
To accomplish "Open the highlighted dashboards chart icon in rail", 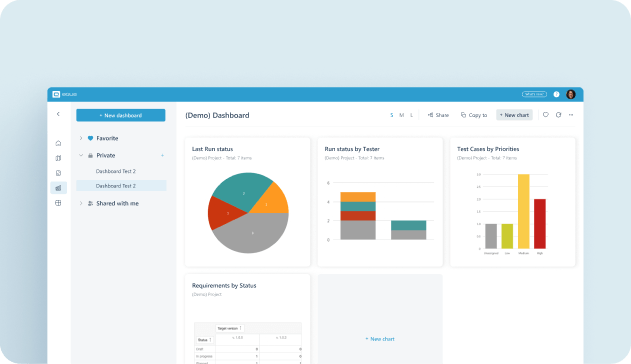I will tap(58, 188).
